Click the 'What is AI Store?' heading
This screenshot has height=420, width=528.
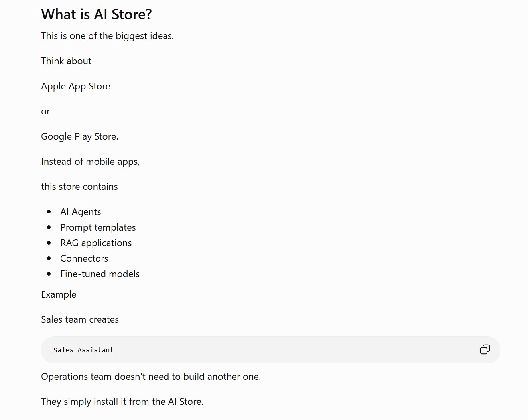[97, 14]
